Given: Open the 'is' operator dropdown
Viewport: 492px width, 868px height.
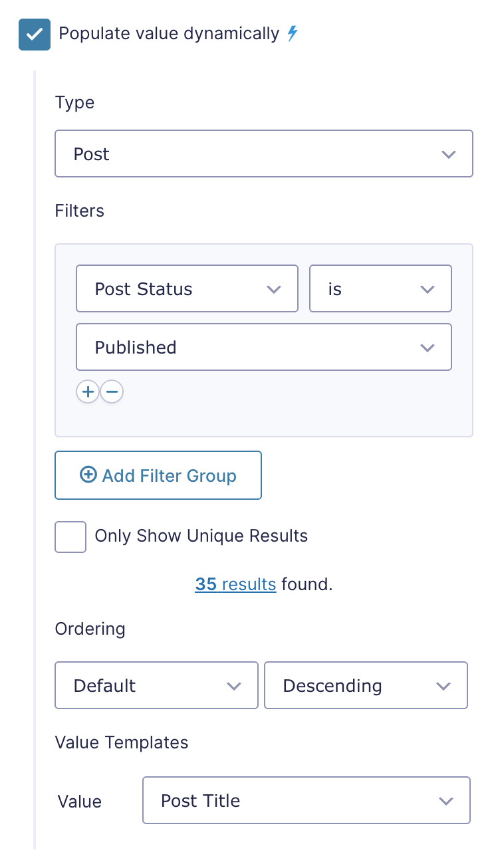Looking at the screenshot, I should [380, 289].
